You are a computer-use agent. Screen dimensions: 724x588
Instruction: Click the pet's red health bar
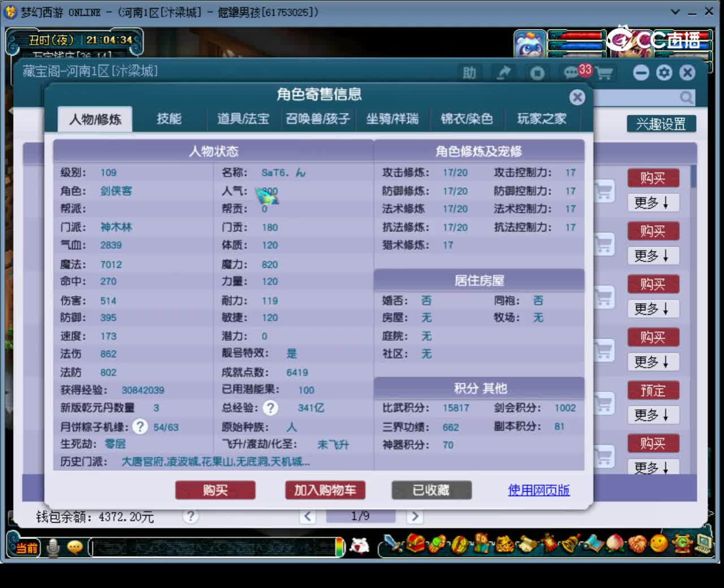pos(576,37)
